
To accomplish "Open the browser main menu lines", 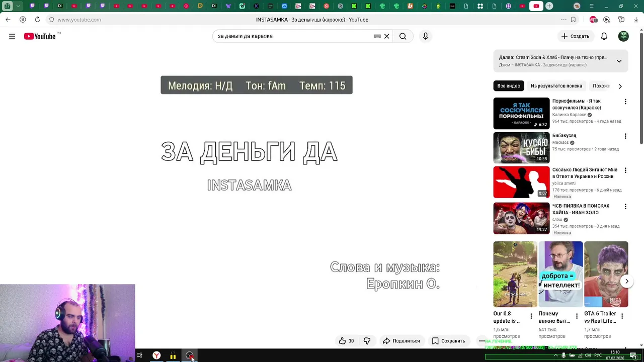I will tap(591, 6).
